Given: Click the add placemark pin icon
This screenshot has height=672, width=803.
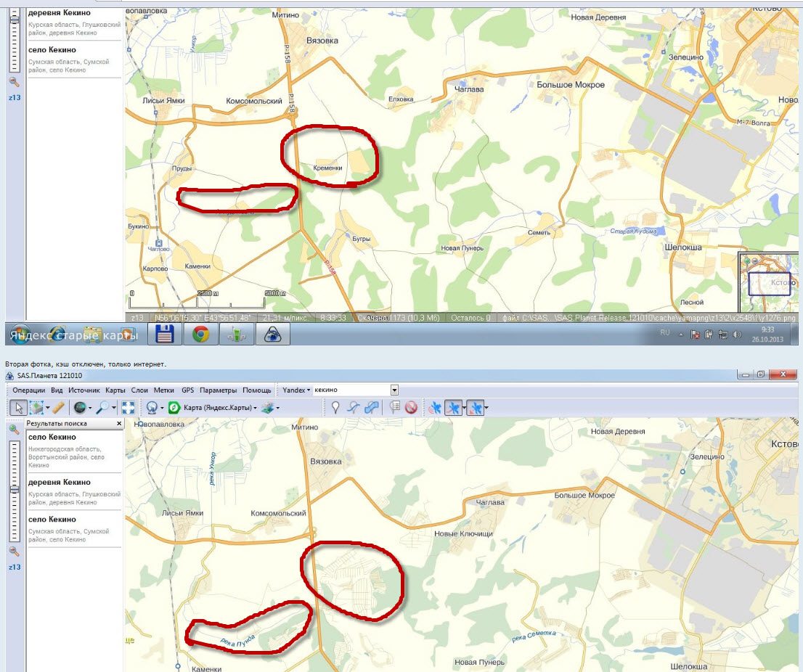Looking at the screenshot, I should 335,408.
